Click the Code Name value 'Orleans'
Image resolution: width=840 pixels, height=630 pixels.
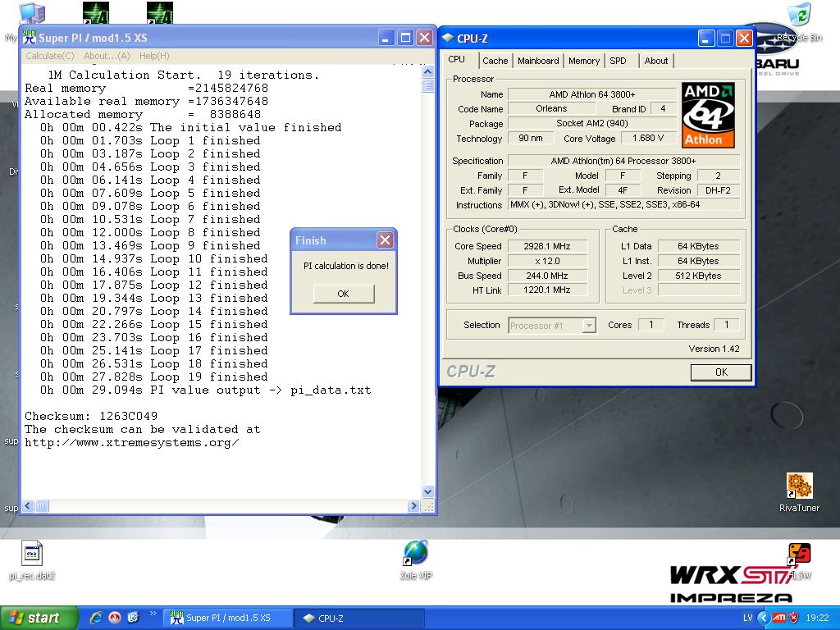(x=551, y=109)
